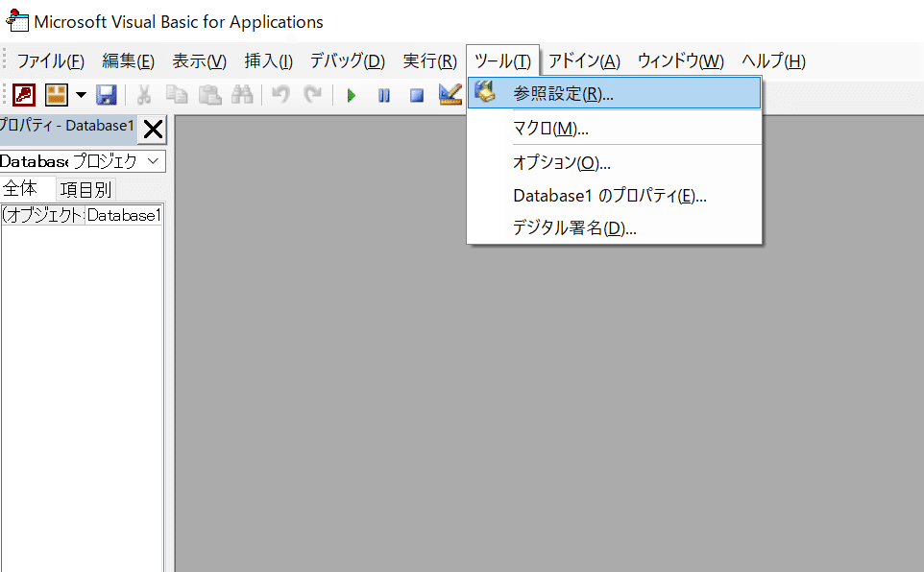Image resolution: width=924 pixels, height=572 pixels.
Task: Click the Database1 property value cell
Action: [x=124, y=214]
